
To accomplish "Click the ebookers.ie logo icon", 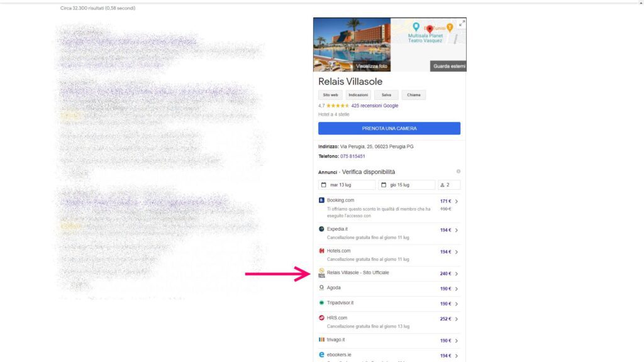I will click(321, 354).
